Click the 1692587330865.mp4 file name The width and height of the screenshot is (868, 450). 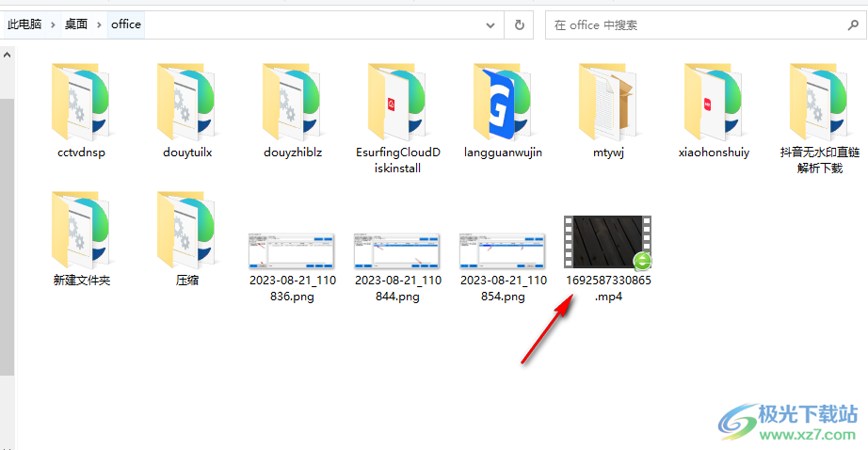click(x=608, y=288)
